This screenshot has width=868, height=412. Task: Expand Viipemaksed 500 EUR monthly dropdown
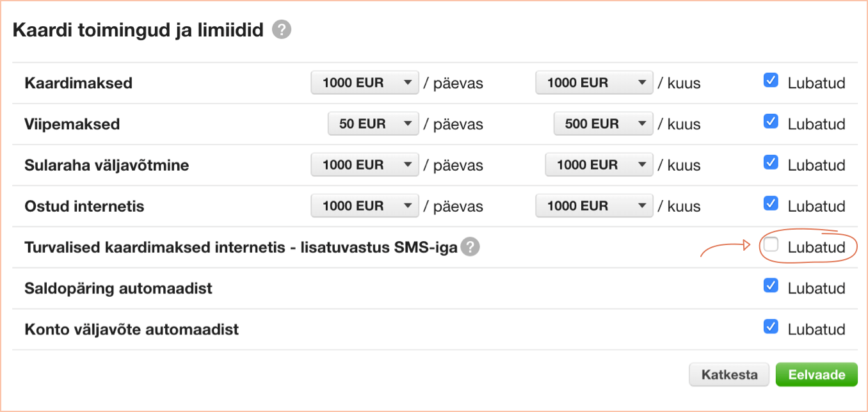pyautogui.click(x=603, y=123)
